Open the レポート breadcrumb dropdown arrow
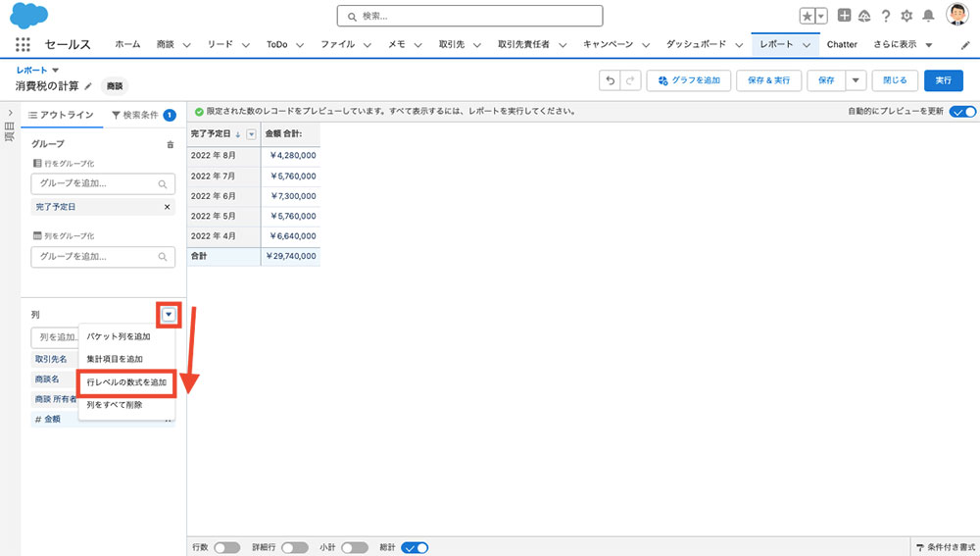 click(55, 70)
